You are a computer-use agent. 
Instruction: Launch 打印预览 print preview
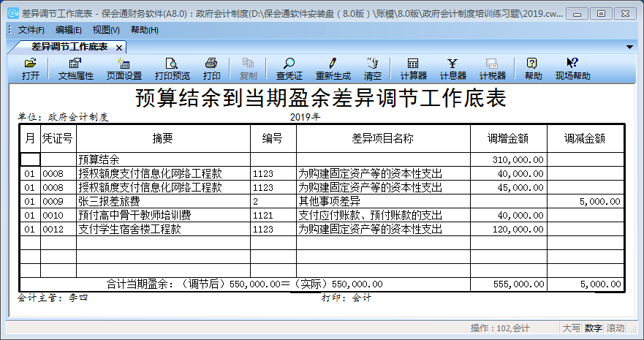[x=173, y=69]
